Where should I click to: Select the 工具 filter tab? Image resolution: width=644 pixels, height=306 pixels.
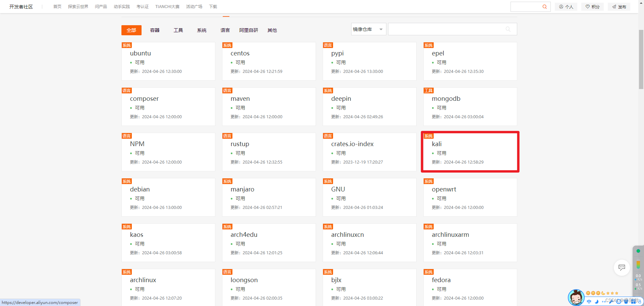[x=178, y=30]
